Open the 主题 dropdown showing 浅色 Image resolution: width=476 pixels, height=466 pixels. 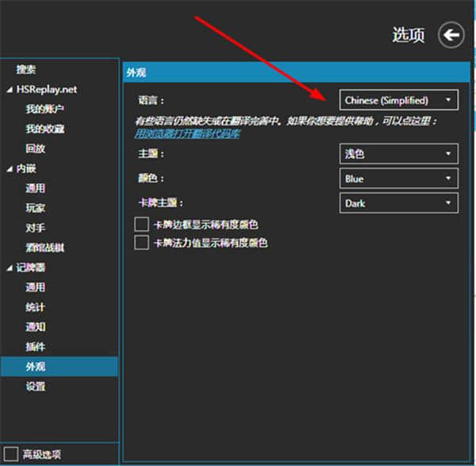point(398,154)
